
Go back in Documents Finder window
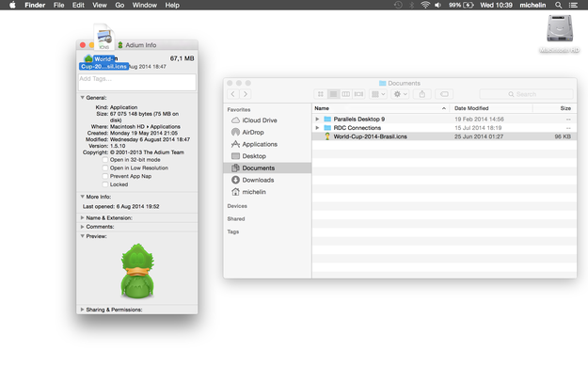pos(233,94)
